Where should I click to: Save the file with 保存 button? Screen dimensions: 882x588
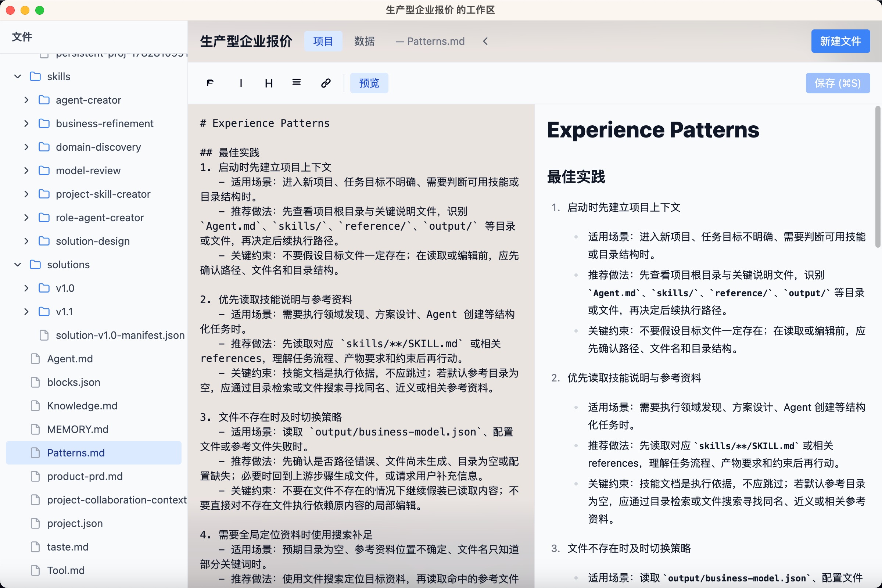(838, 83)
